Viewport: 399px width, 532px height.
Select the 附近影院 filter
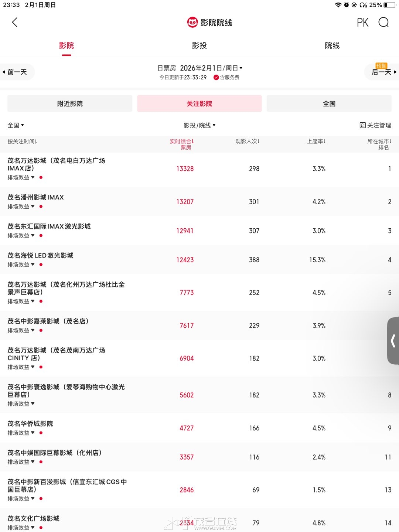click(70, 104)
